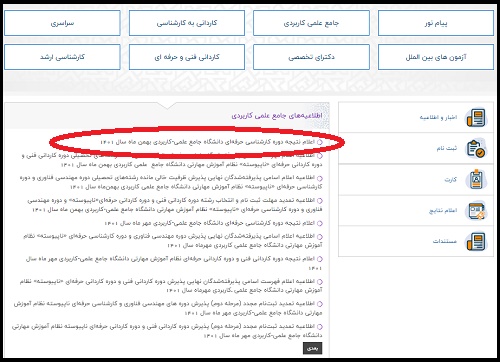Click the اعلام نتایج results icon
The height and width of the screenshot is (362, 500).
[476, 210]
